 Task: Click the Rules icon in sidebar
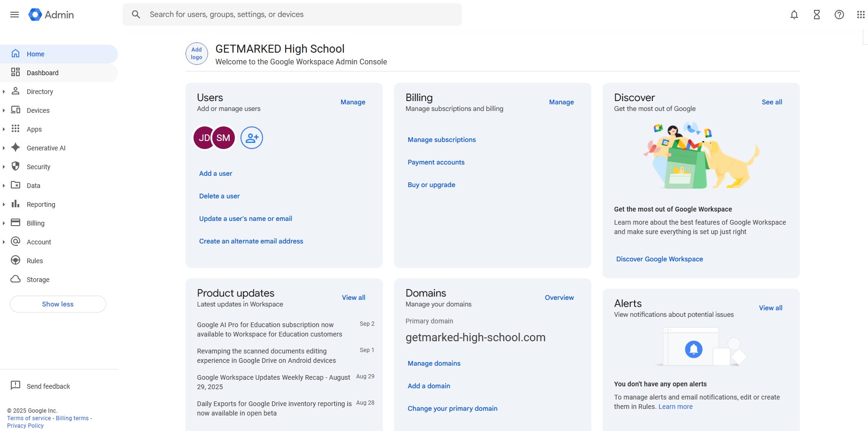tap(15, 260)
